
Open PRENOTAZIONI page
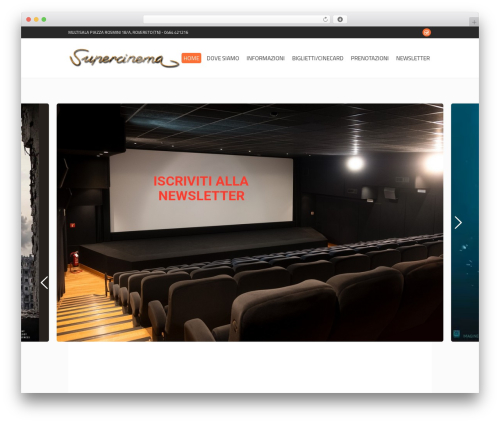[369, 58]
